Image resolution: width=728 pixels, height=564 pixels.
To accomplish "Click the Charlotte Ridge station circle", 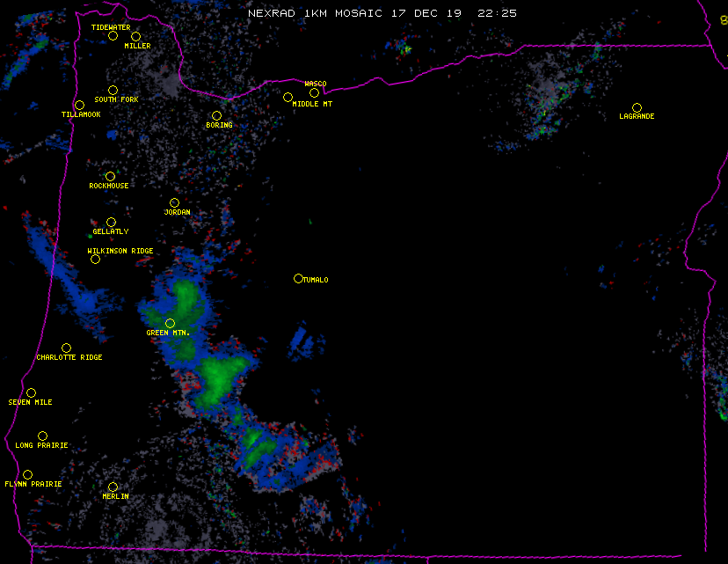I will [x=66, y=348].
